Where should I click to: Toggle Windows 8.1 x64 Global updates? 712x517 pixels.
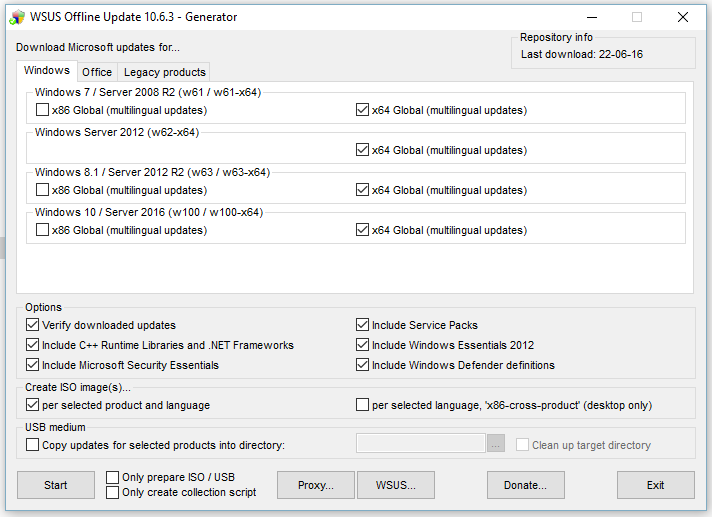[362, 190]
